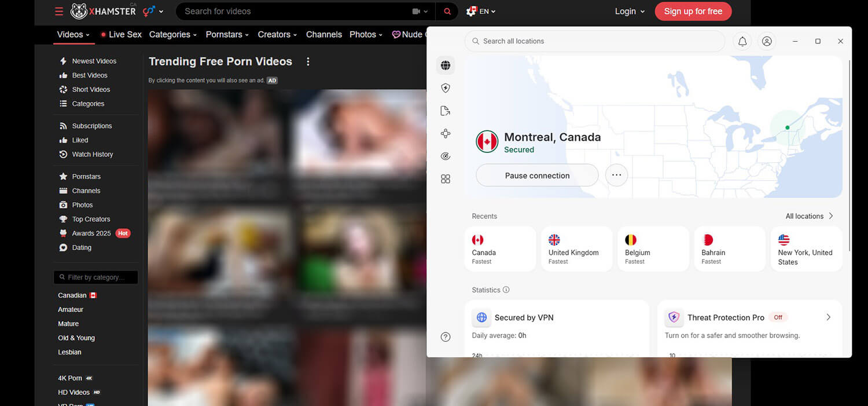
Task: Open the Dark Web Monitor eye icon
Action: pyautogui.click(x=446, y=156)
